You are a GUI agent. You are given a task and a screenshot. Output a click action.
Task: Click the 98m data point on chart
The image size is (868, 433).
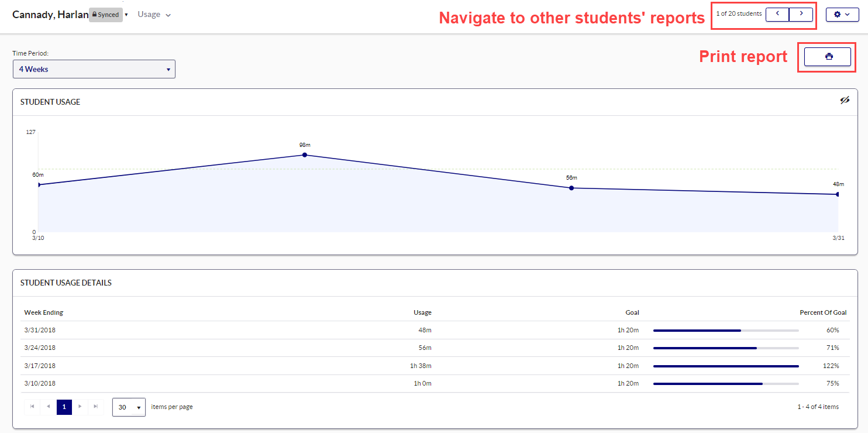[x=305, y=155]
